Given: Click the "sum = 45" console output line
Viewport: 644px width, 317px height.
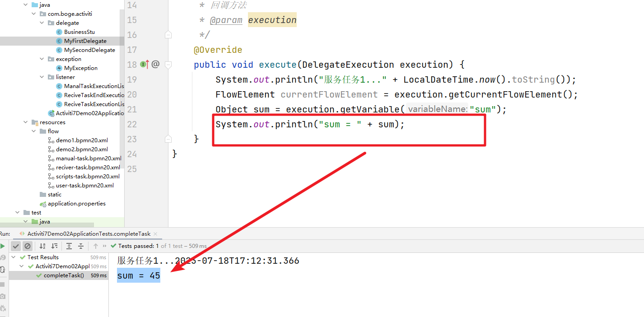Looking at the screenshot, I should pyautogui.click(x=139, y=276).
